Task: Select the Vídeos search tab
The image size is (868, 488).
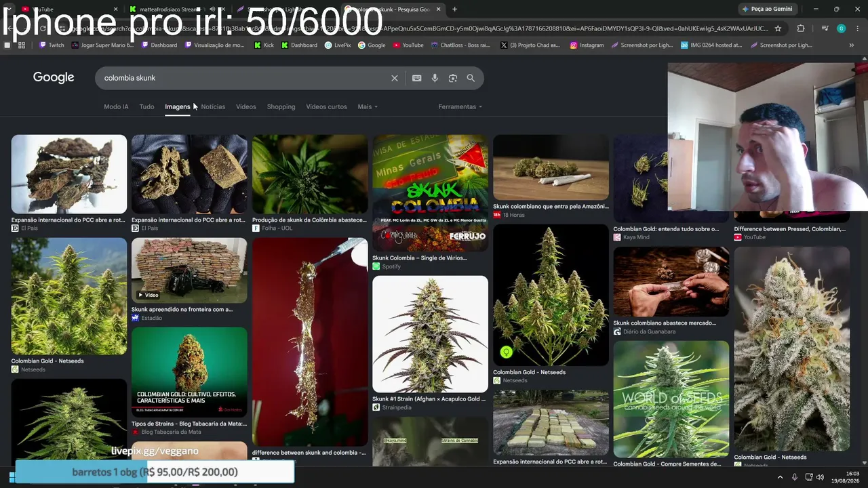Action: pos(246,106)
